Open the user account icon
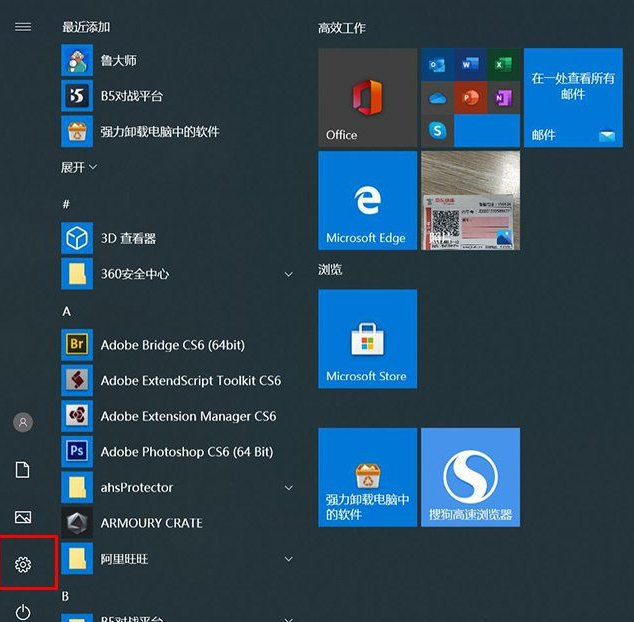634x622 pixels. 23,422
